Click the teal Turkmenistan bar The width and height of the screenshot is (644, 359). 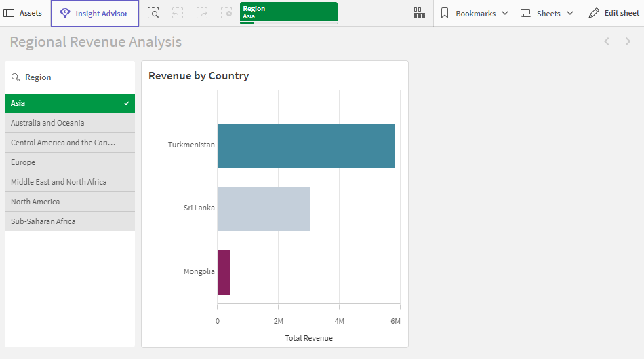tap(306, 145)
